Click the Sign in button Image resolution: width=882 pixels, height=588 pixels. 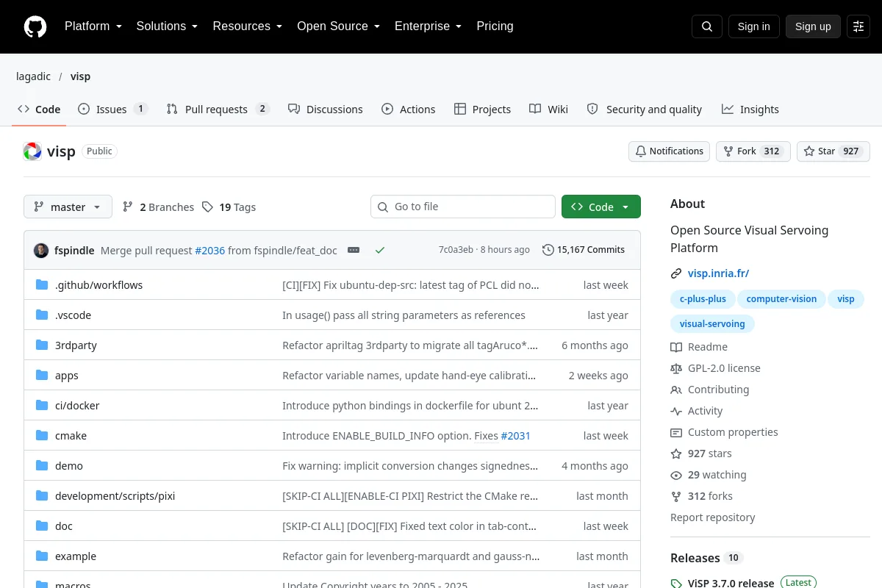point(754,26)
